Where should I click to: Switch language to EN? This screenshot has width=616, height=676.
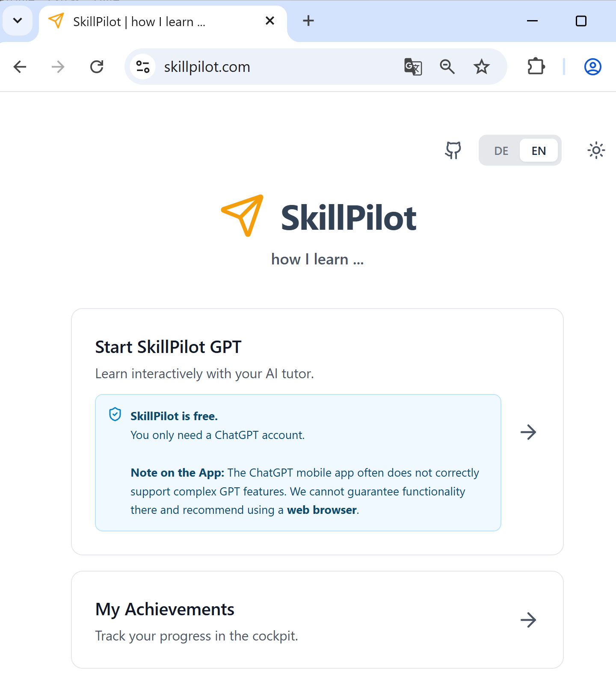click(x=539, y=151)
